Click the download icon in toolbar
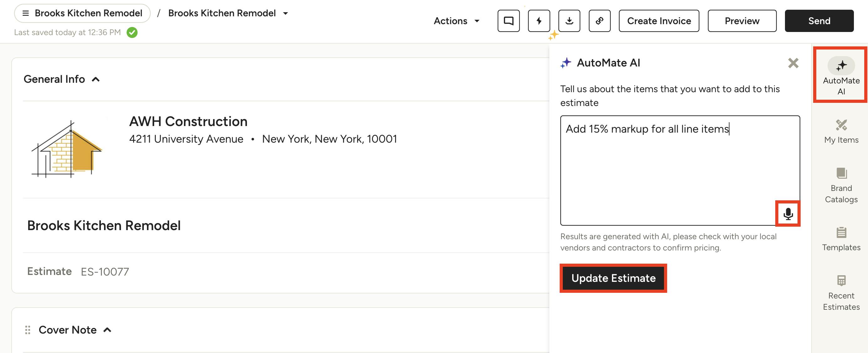This screenshot has width=868, height=353. click(x=569, y=21)
